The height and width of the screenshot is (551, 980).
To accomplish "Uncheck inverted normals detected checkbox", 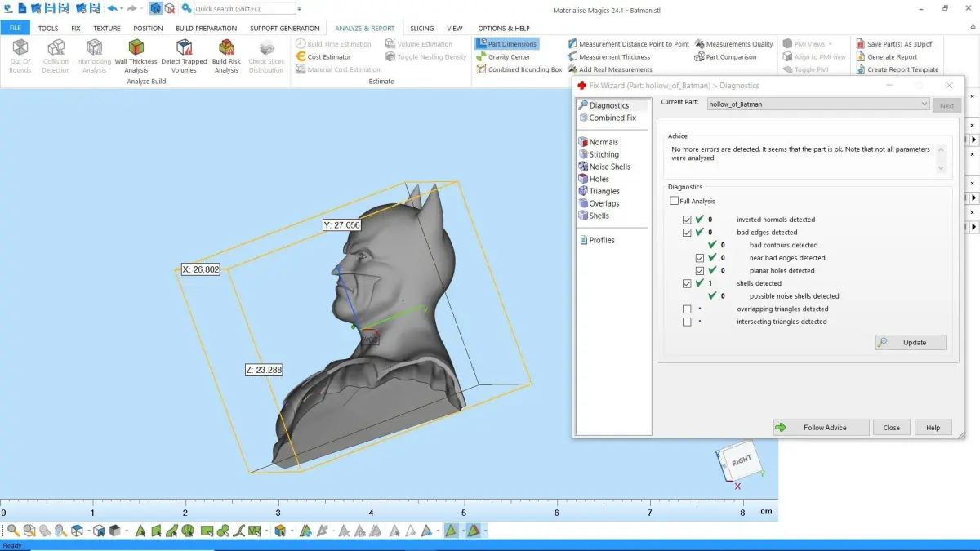I will 687,220.
